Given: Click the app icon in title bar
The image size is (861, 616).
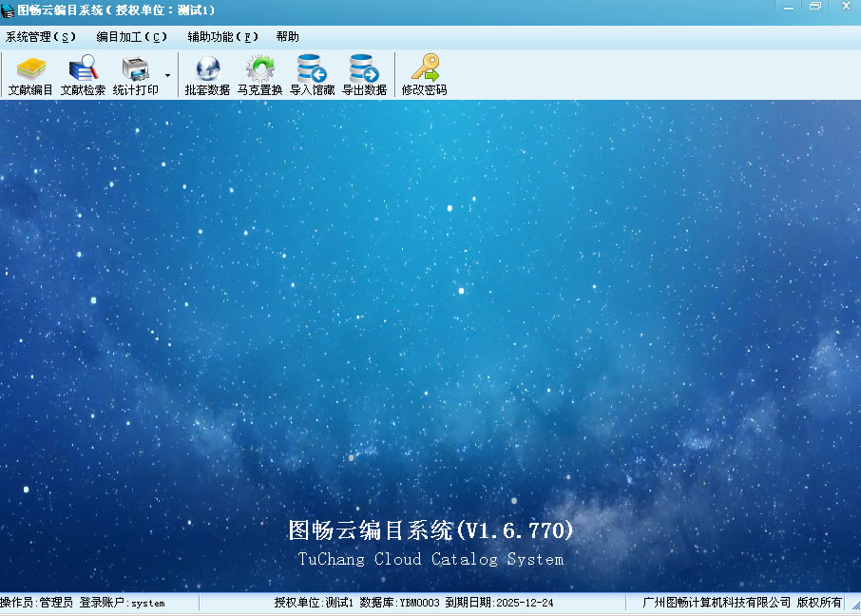Looking at the screenshot, I should 9,10.
